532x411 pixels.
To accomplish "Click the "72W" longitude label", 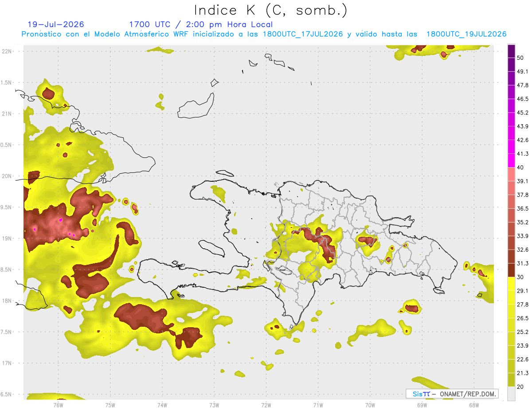I will (266, 405).
